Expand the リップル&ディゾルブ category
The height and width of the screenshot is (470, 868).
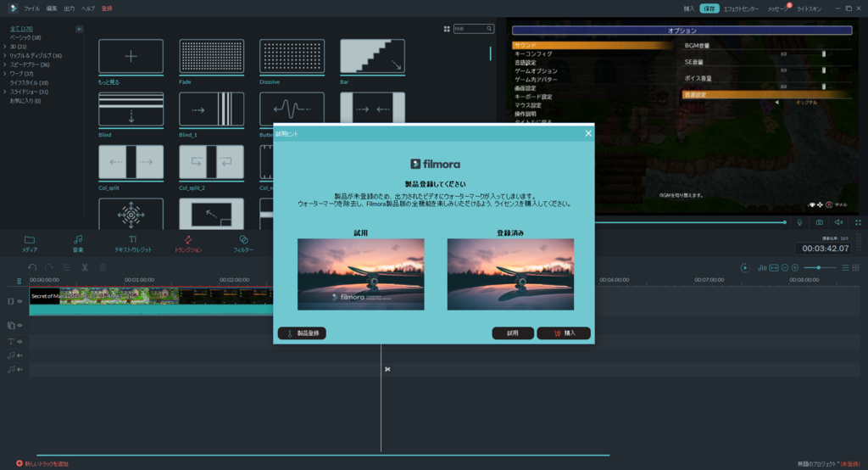(x=5, y=55)
